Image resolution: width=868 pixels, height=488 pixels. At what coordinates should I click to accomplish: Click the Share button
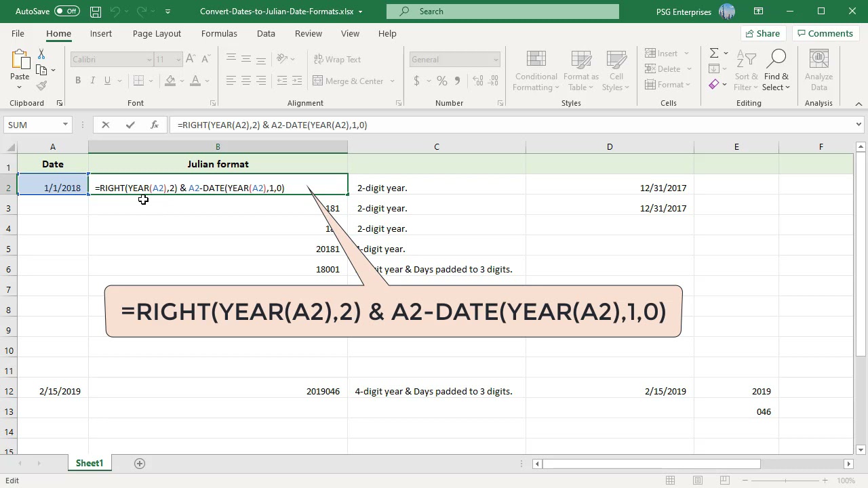point(763,33)
